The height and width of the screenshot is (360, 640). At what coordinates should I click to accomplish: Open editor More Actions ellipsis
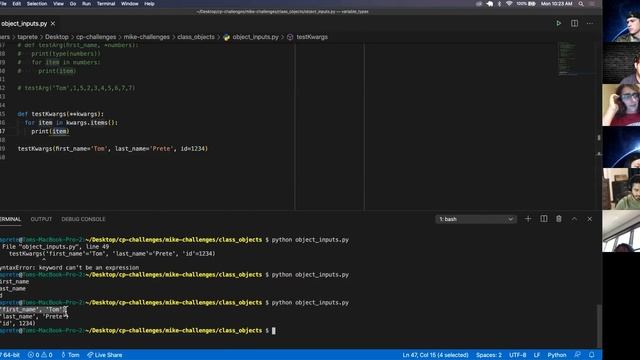coord(590,23)
